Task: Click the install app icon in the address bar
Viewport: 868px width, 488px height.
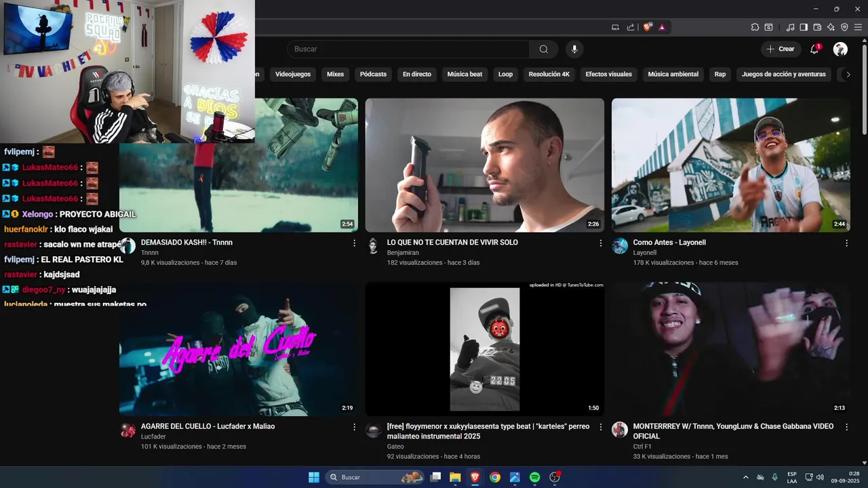Action: tap(615, 27)
